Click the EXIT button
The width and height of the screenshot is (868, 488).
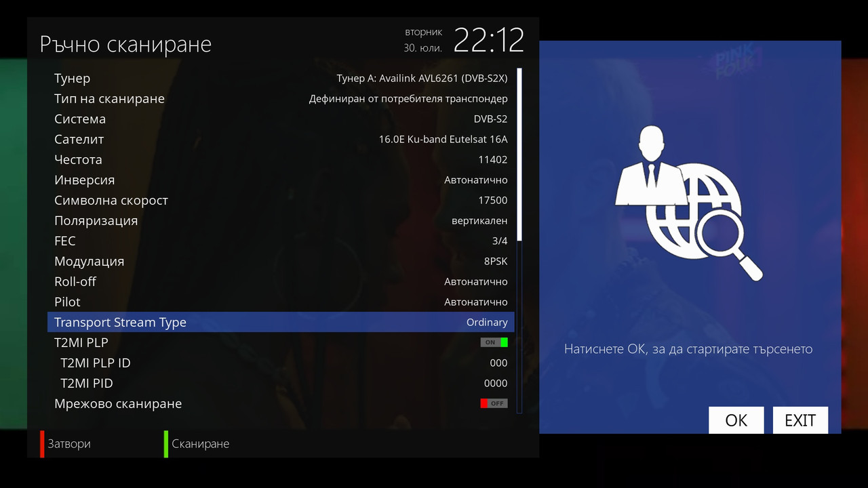pyautogui.click(x=800, y=420)
